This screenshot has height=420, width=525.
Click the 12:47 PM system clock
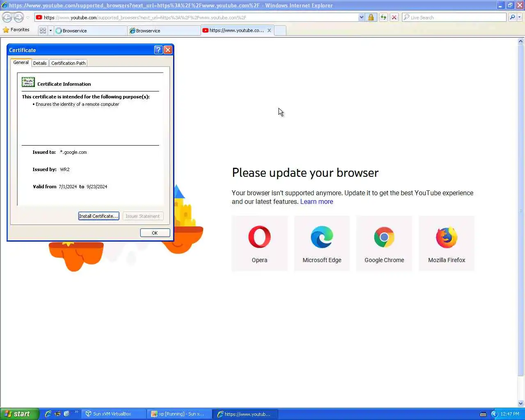pyautogui.click(x=510, y=414)
